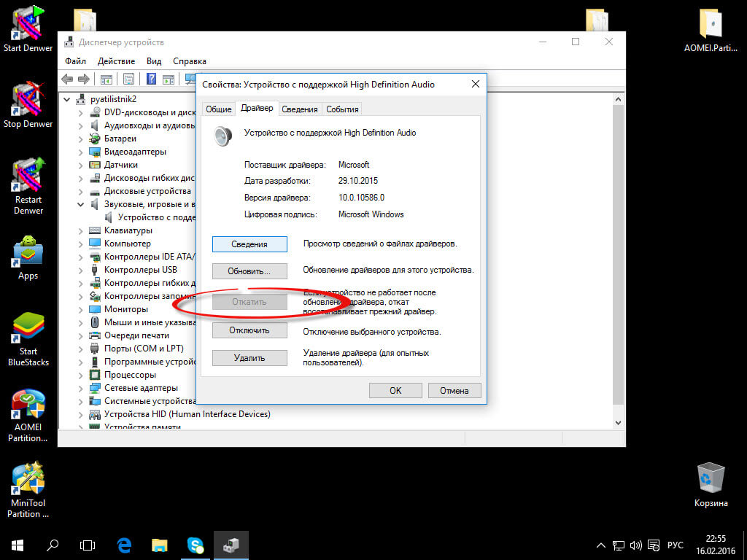Click the Процессоры chip icon
The image size is (747, 560).
[94, 375]
